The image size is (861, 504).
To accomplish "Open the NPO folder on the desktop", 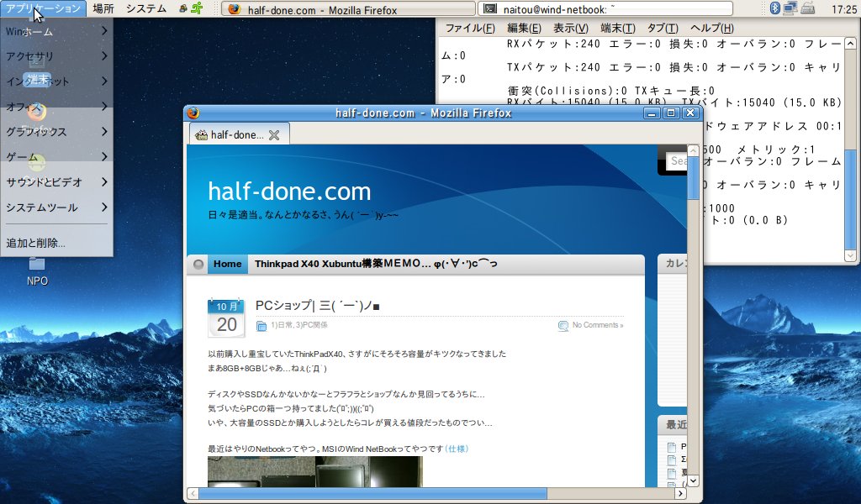I will (37, 271).
